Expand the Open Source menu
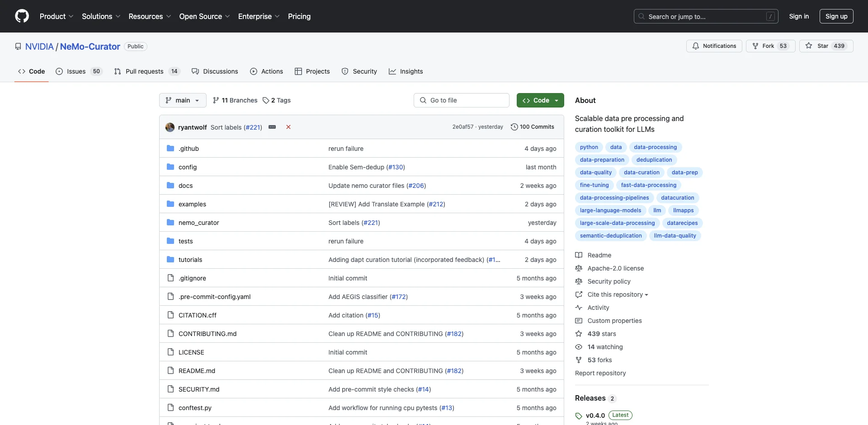Viewport: 868px width, 425px height. pos(205,16)
